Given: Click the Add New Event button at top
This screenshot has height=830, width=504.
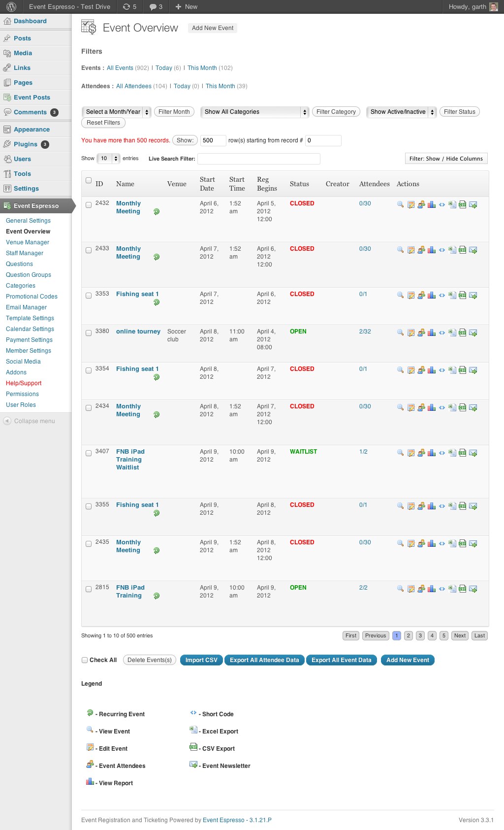Looking at the screenshot, I should [x=213, y=28].
